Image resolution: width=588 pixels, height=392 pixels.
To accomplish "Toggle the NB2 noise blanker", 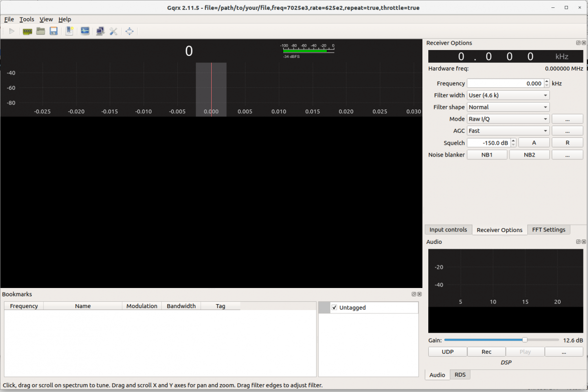I will (x=529, y=155).
